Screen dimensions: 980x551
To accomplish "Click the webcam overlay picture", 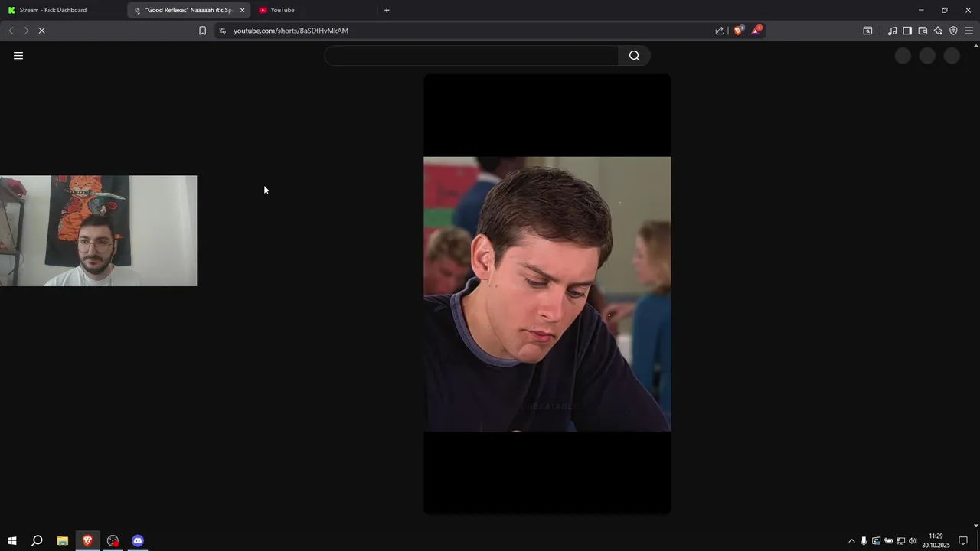I will tap(98, 231).
